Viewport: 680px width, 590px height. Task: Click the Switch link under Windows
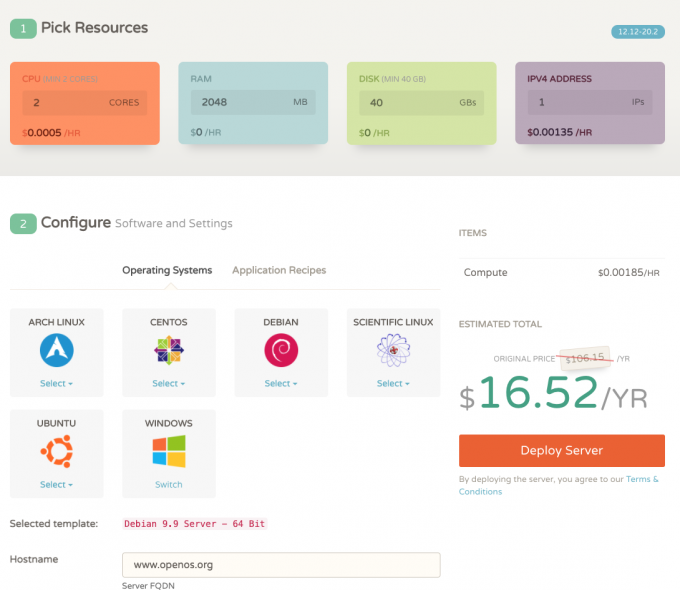tap(169, 485)
